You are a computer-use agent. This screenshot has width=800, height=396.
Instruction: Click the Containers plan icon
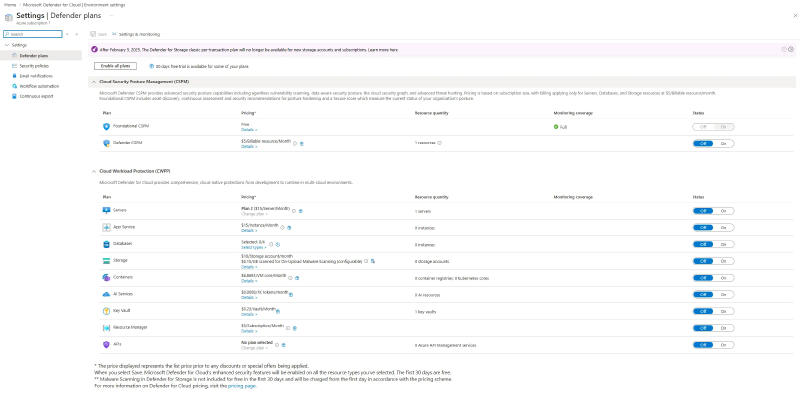(x=106, y=278)
